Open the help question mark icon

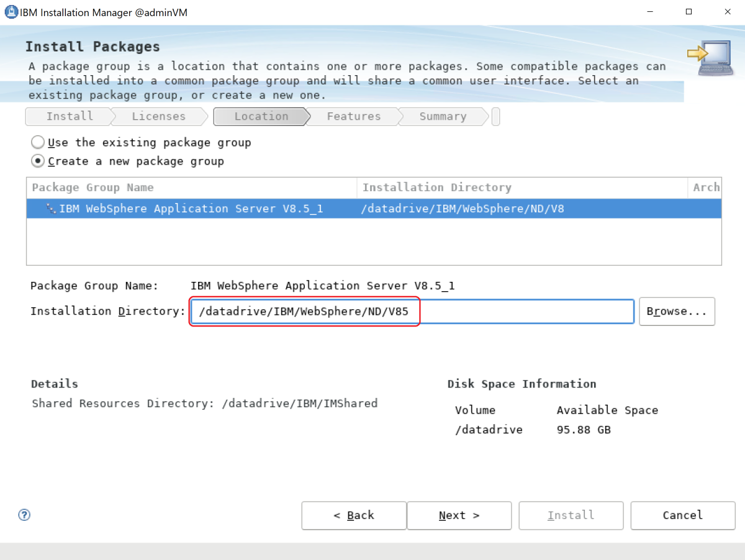click(24, 515)
